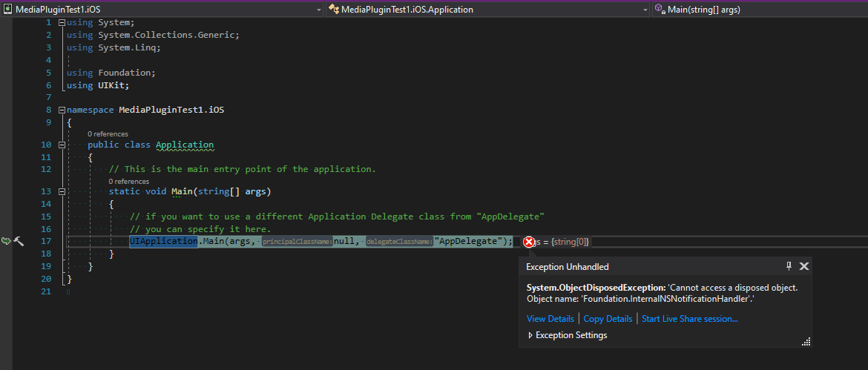Screen dimensions: 868x370
Task: Click the '0 references' CodeLens above Main method
Action: click(x=129, y=181)
